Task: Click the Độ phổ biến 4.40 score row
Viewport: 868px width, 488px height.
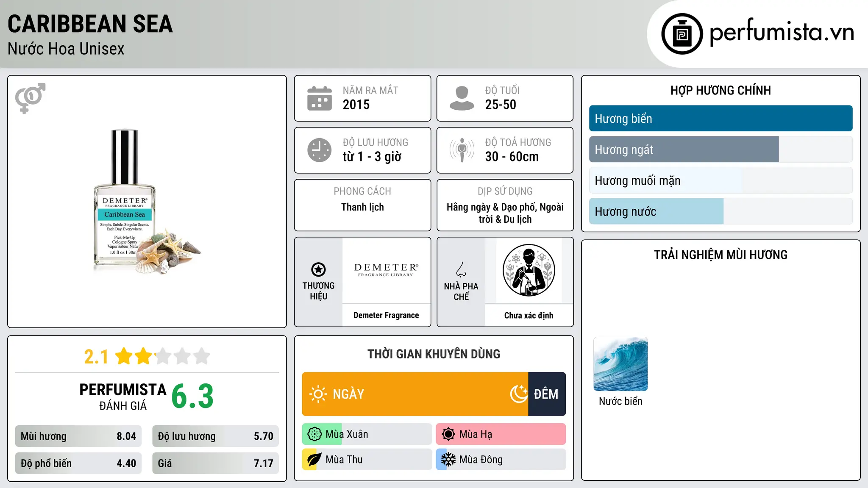Action: click(x=78, y=463)
